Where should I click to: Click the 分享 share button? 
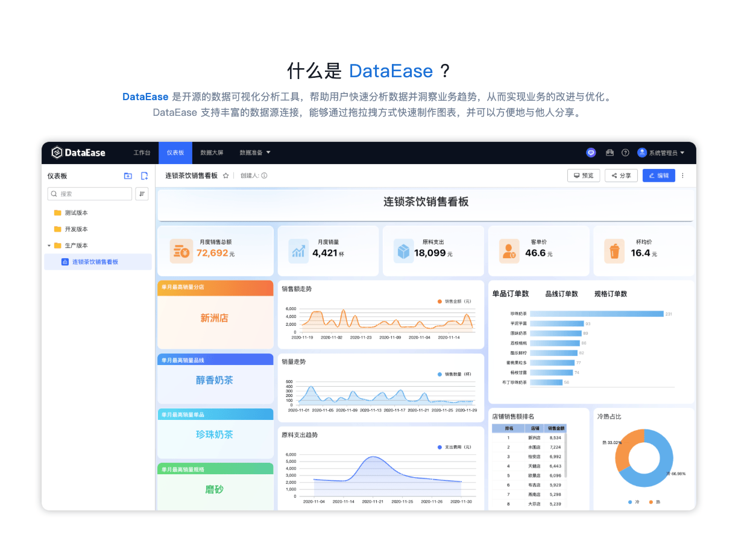coord(621,176)
